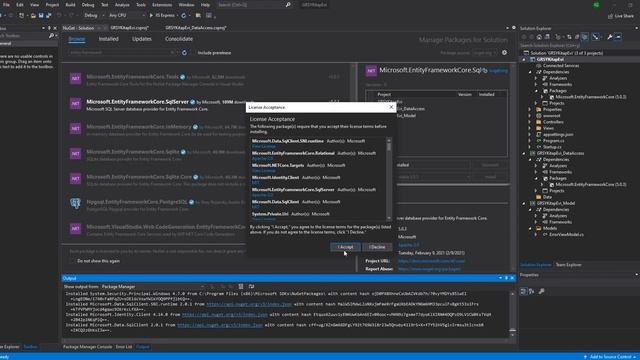Expand the Views folder in Solution Explorer
The image size is (640, 360).
coord(529,128)
